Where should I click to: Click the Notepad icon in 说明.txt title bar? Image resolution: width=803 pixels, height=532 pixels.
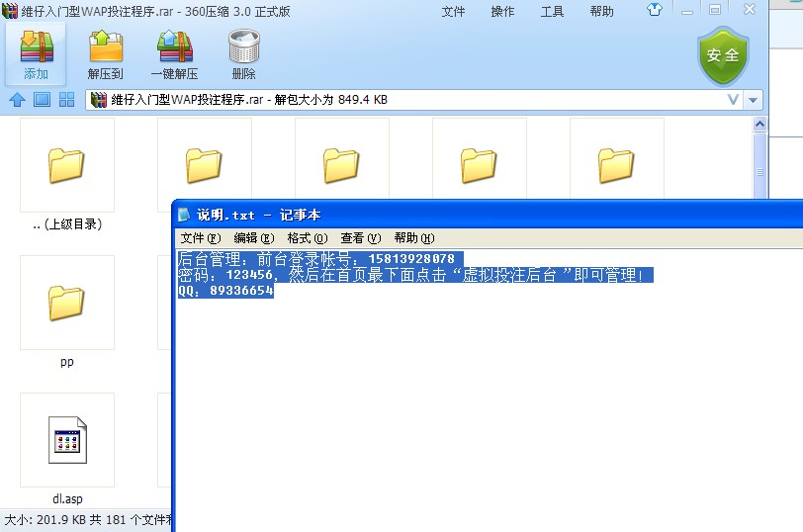tap(183, 215)
